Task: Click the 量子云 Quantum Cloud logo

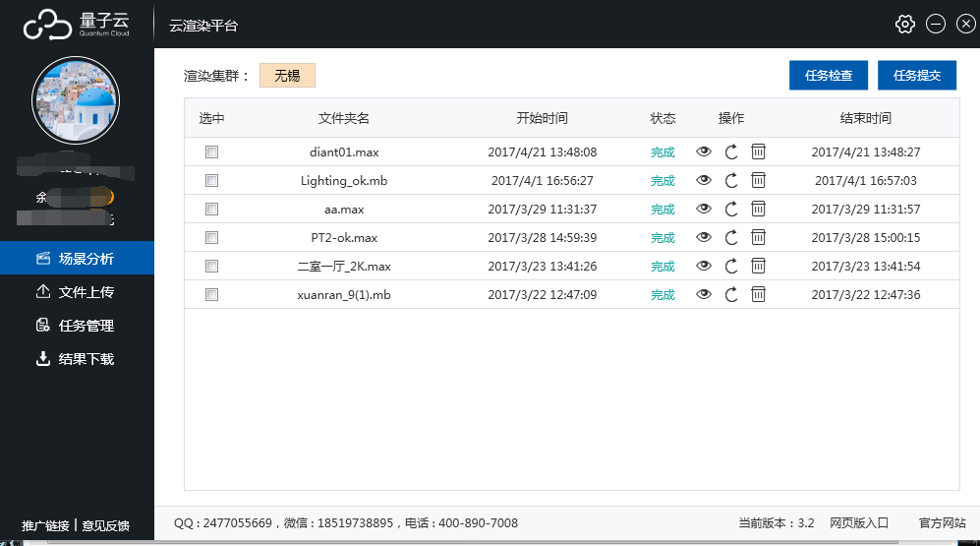Action: point(77,25)
